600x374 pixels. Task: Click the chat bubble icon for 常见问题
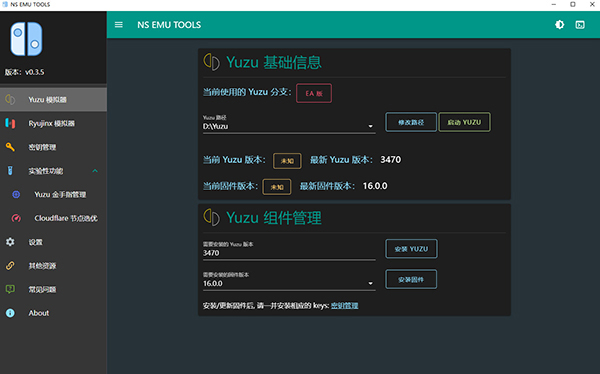pos(10,289)
